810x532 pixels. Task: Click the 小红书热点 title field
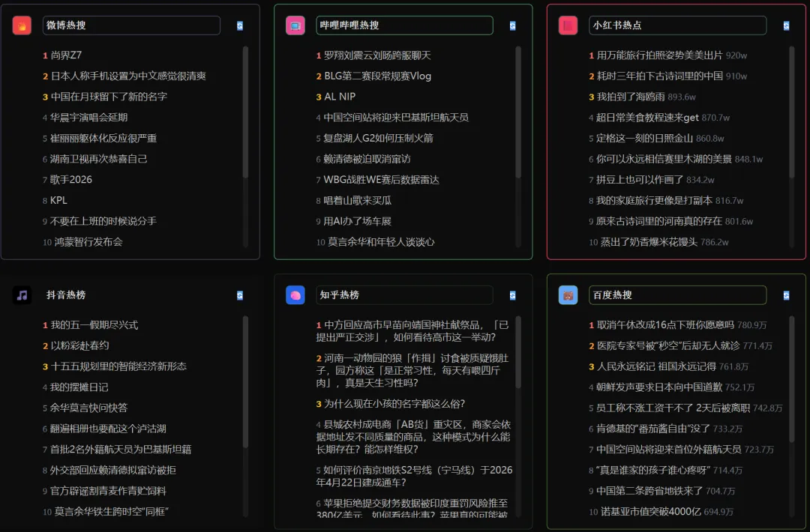pyautogui.click(x=677, y=25)
